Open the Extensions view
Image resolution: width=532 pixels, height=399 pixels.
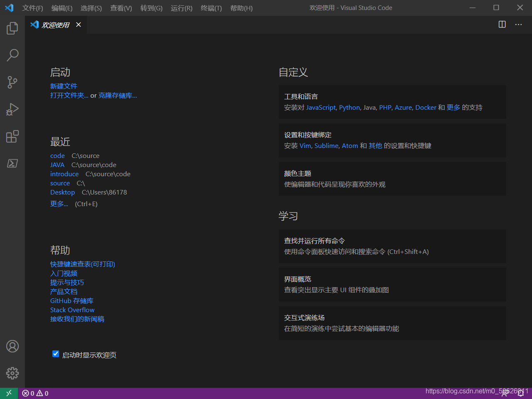point(12,136)
